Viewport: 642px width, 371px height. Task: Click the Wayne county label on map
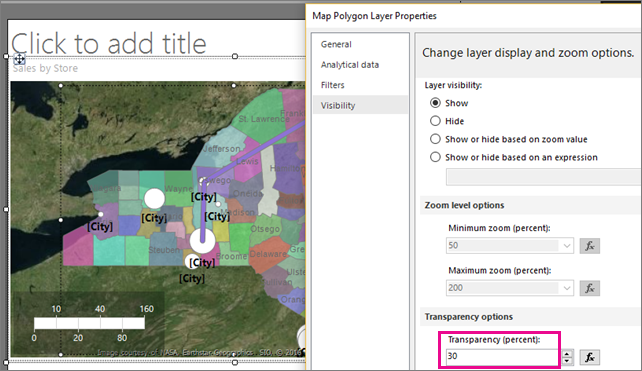(179, 189)
